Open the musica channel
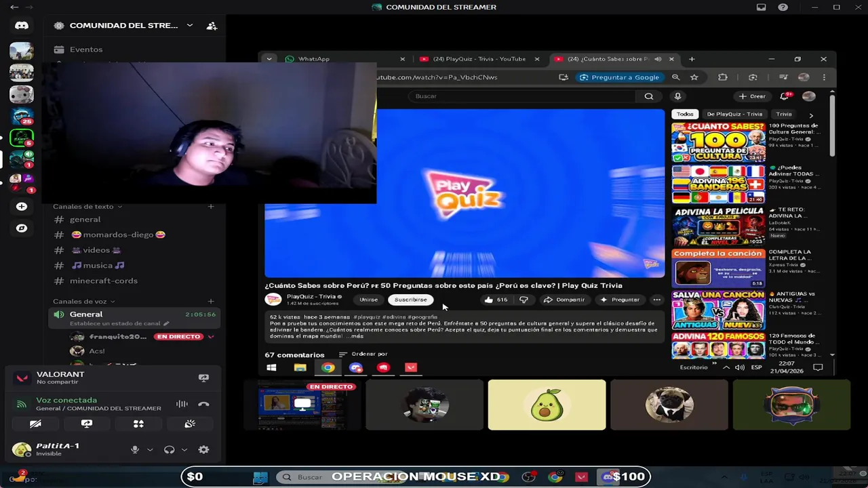This screenshot has height=488, width=868. click(x=98, y=266)
